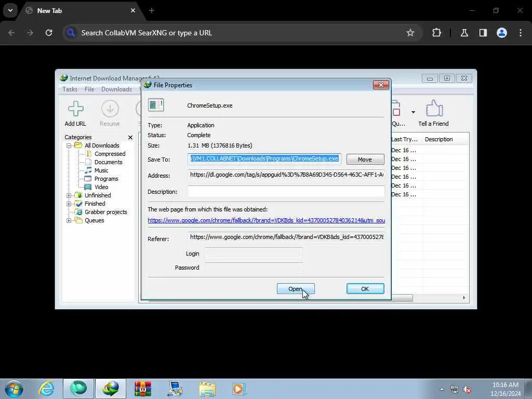
Task: Click the Address URL field
Action: coord(286,175)
